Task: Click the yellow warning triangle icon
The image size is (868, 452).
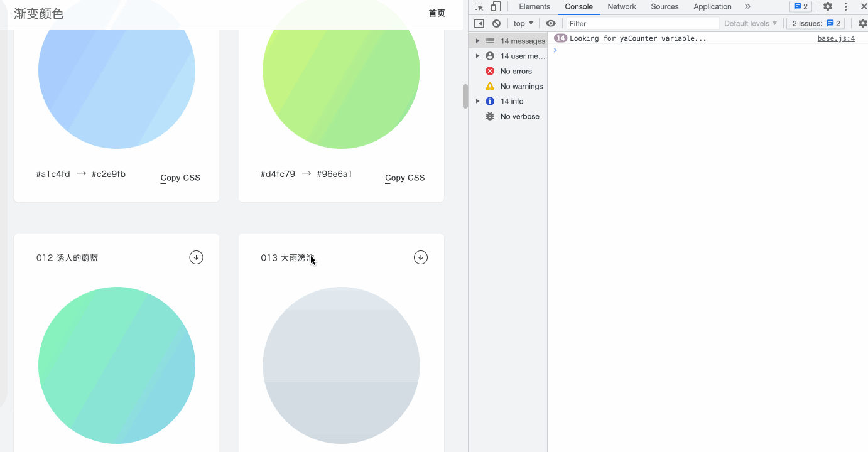Action: click(490, 86)
